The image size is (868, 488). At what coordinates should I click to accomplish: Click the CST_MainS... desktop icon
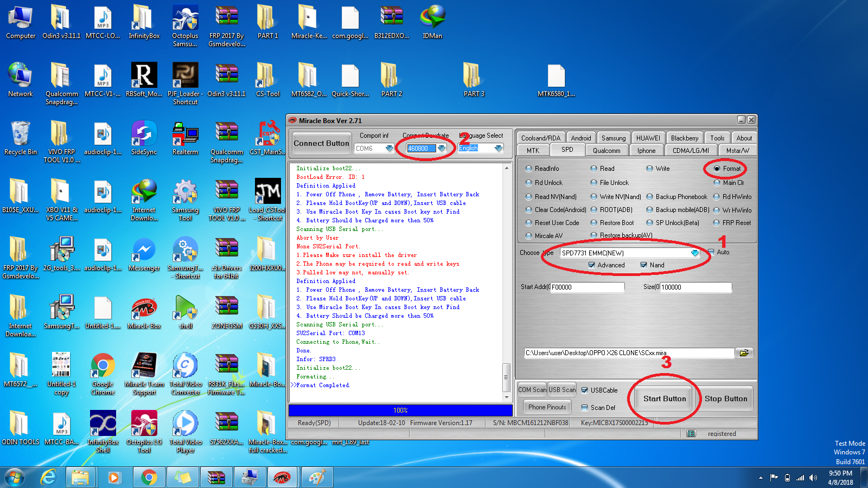[x=267, y=138]
